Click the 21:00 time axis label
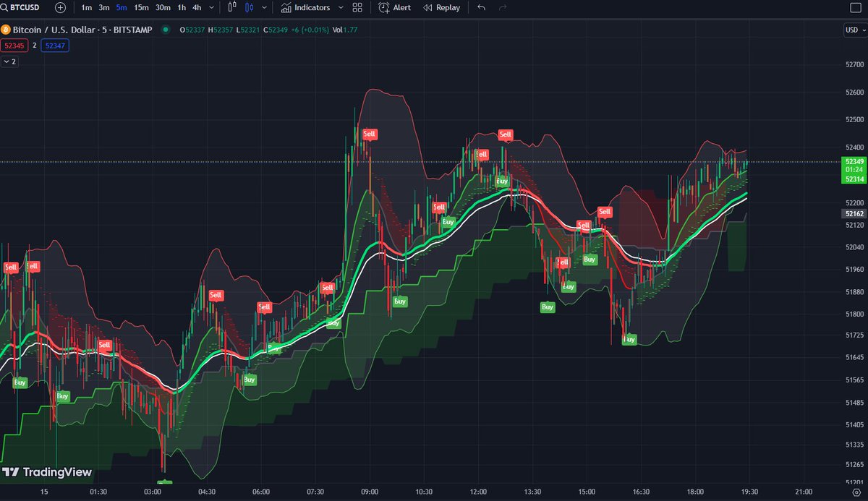Image resolution: width=868 pixels, height=501 pixels. pyautogui.click(x=803, y=492)
